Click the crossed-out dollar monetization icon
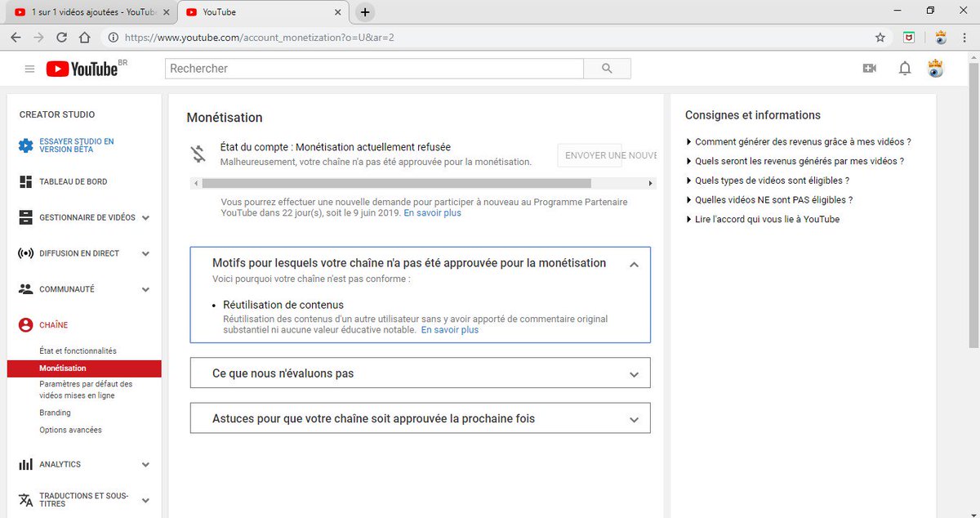 click(x=198, y=154)
